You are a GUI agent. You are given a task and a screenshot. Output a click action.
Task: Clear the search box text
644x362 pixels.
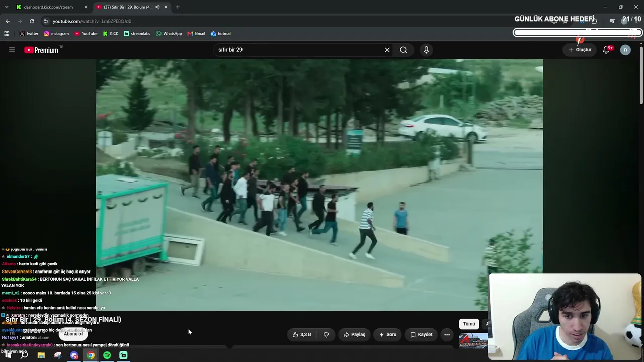pos(387,50)
